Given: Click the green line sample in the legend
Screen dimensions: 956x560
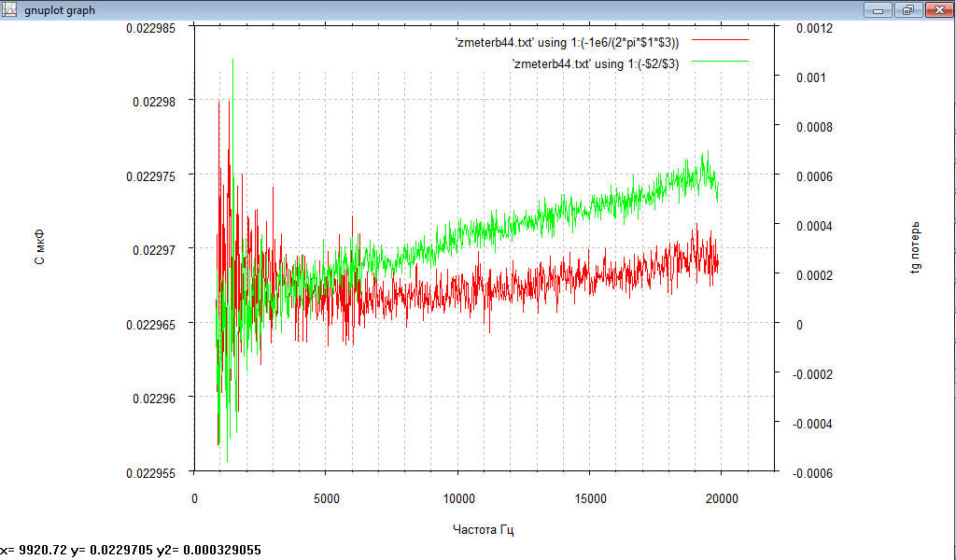Looking at the screenshot, I should 720,62.
